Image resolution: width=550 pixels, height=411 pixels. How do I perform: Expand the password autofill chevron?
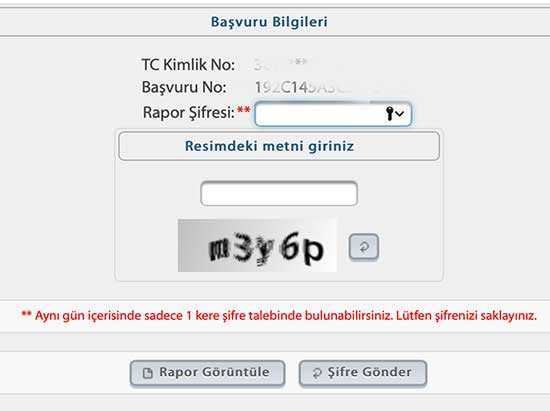pyautogui.click(x=400, y=114)
